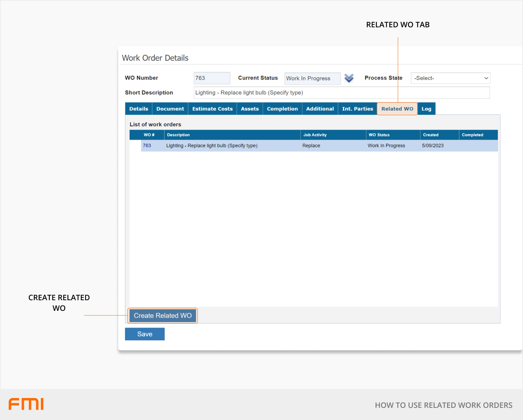
Task: Sort by the Created column header
Action: point(431,135)
